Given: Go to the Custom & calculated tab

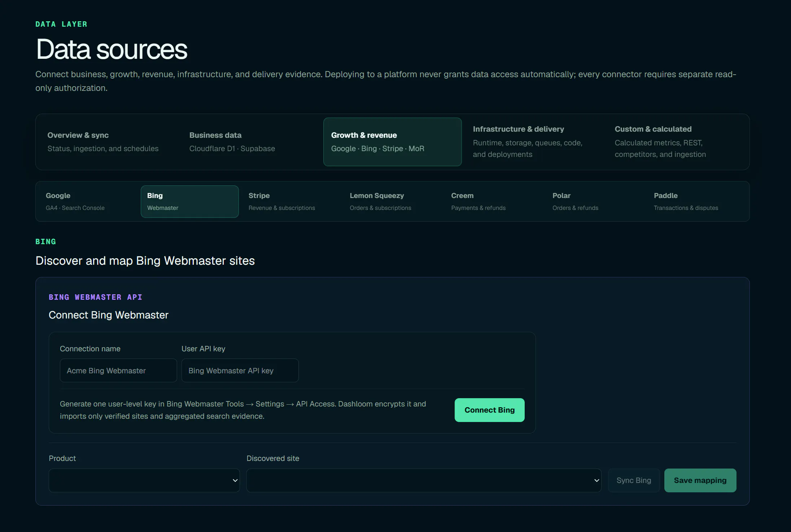Looking at the screenshot, I should 676,142.
